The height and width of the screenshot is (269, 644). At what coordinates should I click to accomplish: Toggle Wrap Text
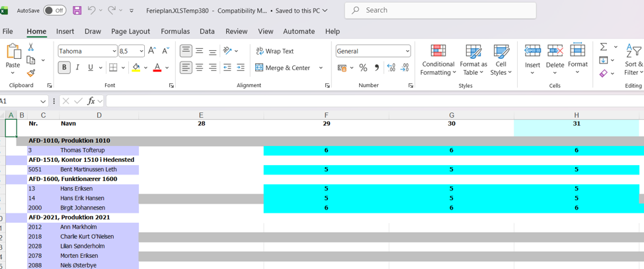pyautogui.click(x=275, y=51)
